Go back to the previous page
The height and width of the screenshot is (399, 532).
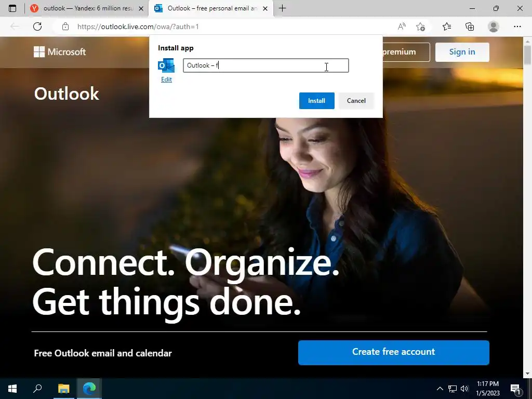pos(14,26)
